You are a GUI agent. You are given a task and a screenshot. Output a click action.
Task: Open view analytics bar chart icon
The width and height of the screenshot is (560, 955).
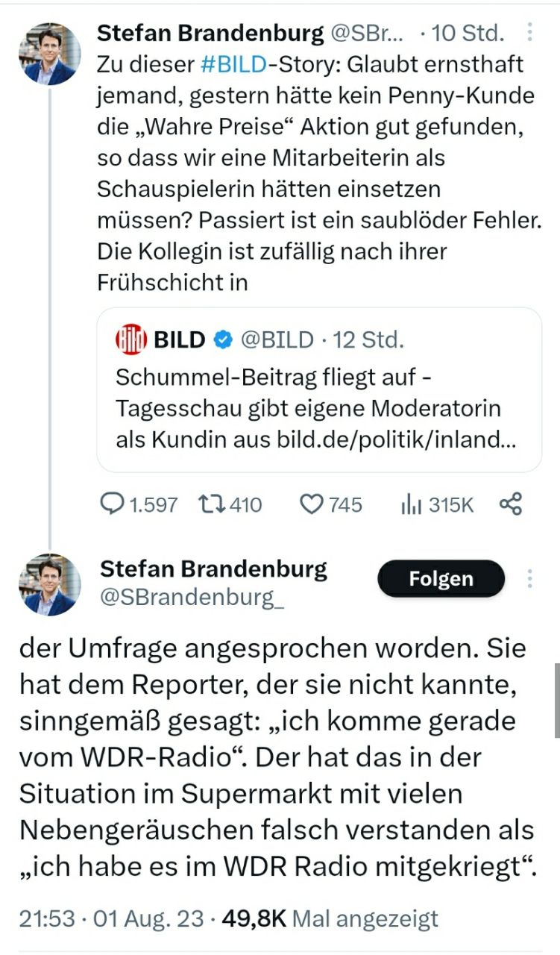(412, 505)
